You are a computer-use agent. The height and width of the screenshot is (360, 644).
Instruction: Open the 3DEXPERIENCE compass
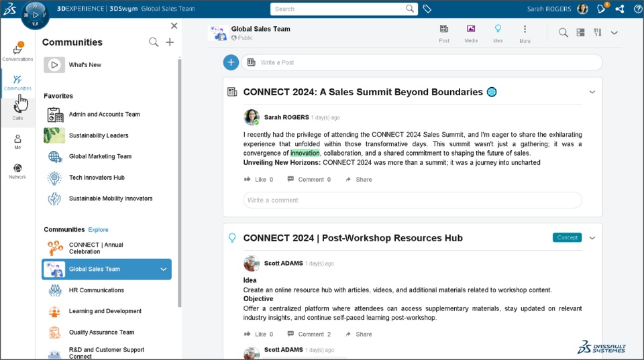(x=35, y=15)
